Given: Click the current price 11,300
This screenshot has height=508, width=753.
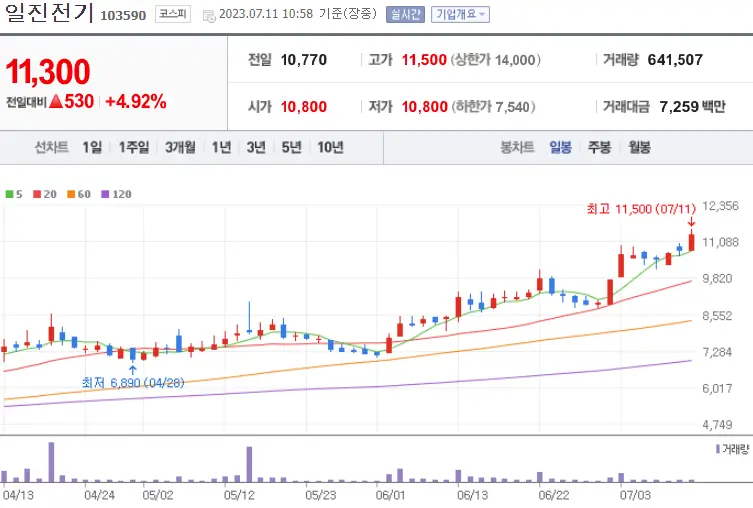Looking at the screenshot, I should [48, 72].
